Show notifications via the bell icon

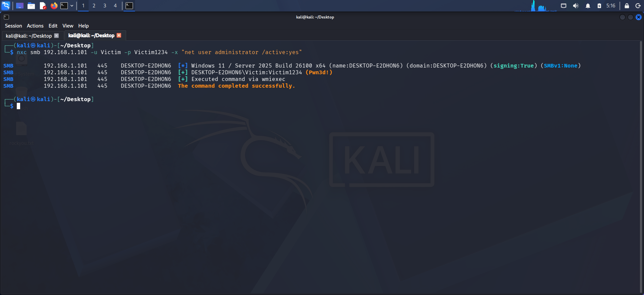click(588, 6)
